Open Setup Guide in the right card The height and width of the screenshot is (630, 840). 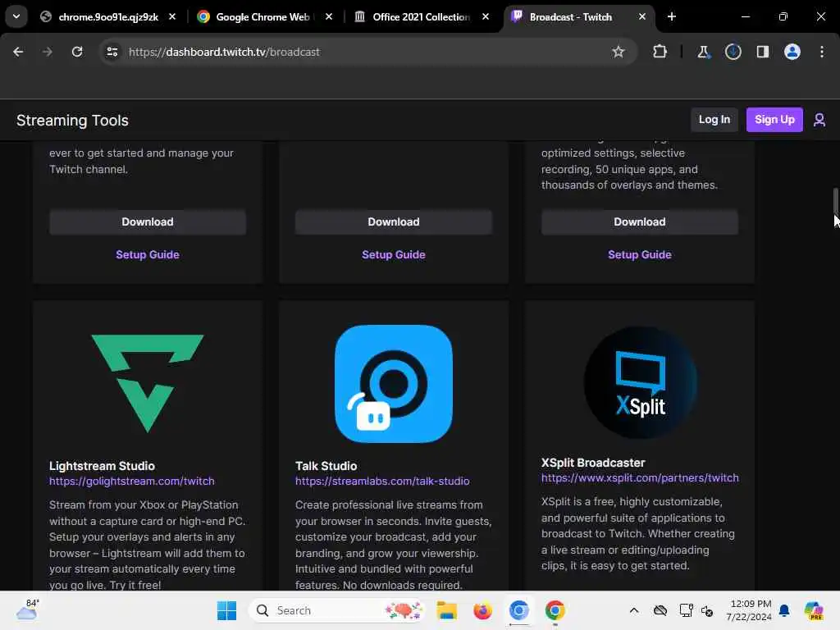(640, 254)
